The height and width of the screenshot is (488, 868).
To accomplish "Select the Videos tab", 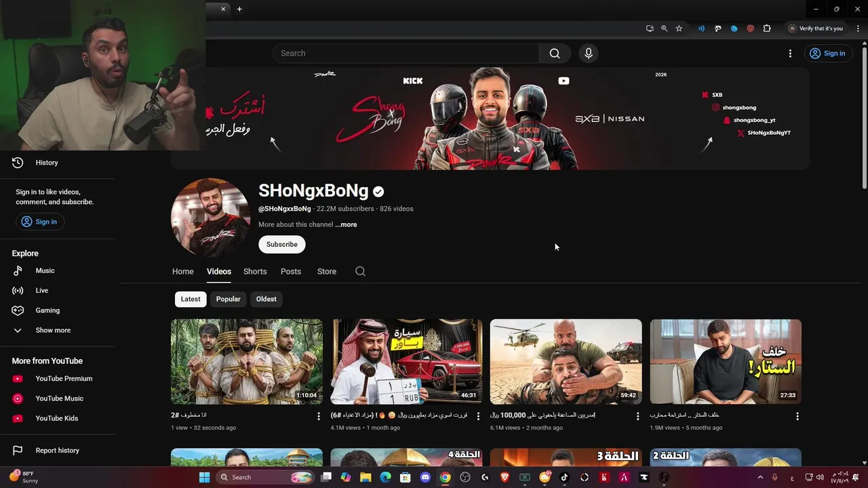I will coord(219,271).
